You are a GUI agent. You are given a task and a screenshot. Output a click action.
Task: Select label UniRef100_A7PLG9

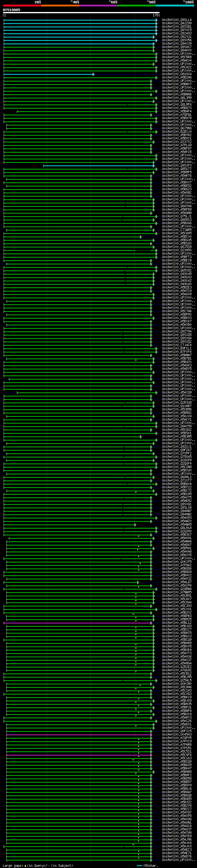click(177, 145)
